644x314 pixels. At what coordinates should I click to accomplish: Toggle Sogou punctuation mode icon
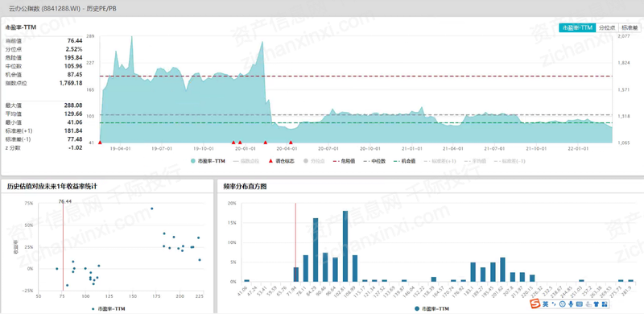pos(554,304)
